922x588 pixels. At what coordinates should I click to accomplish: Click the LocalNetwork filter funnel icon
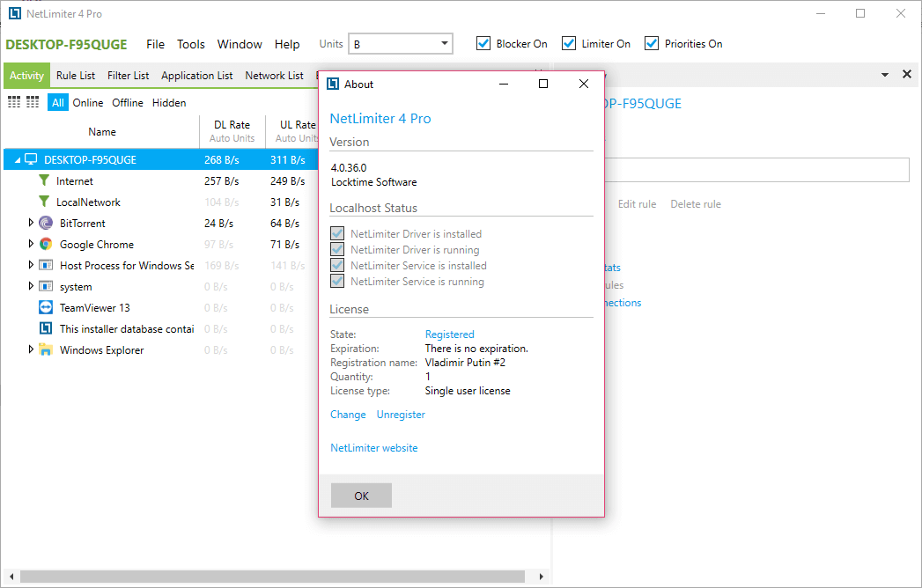coord(44,201)
